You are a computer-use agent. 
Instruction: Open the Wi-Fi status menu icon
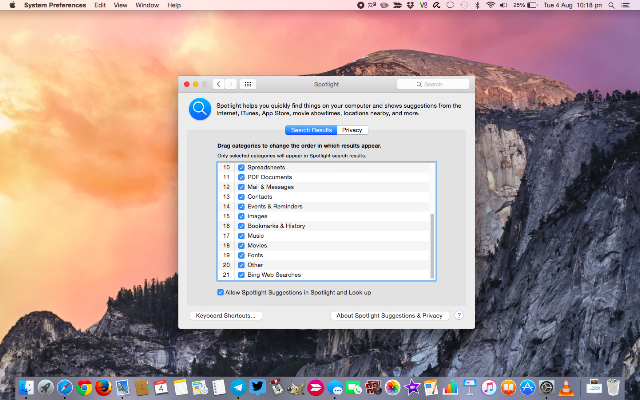coord(490,5)
